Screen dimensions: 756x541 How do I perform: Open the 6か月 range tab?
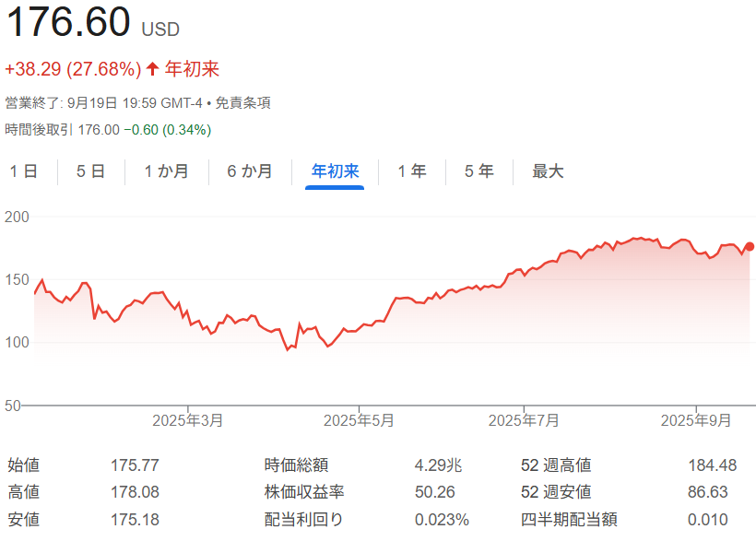[x=250, y=171]
